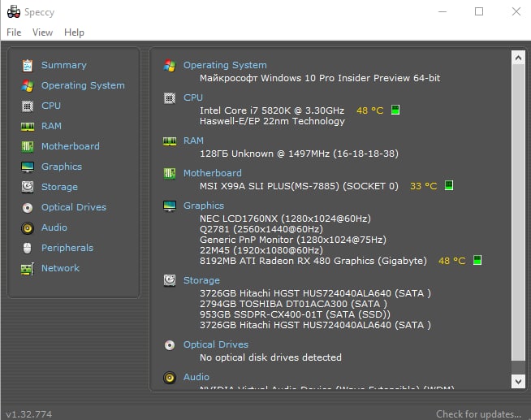Open the Help menu
531x420 pixels.
tap(74, 32)
